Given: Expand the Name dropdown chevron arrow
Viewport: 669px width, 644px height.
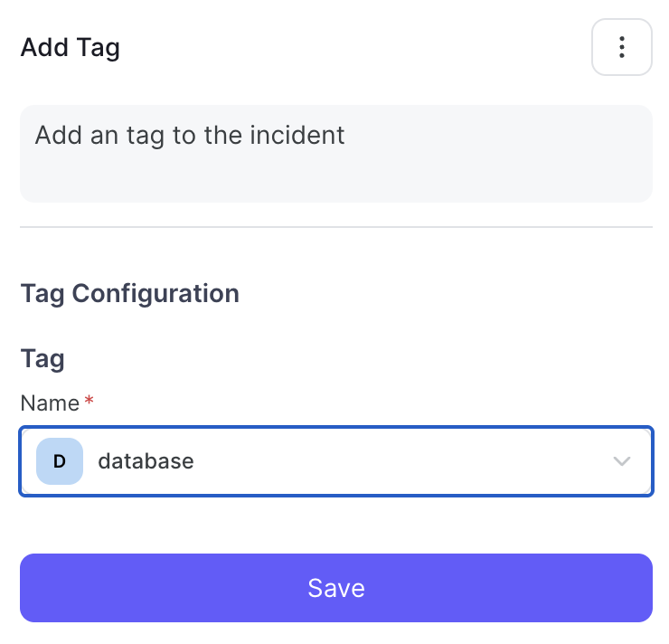Looking at the screenshot, I should click(622, 461).
